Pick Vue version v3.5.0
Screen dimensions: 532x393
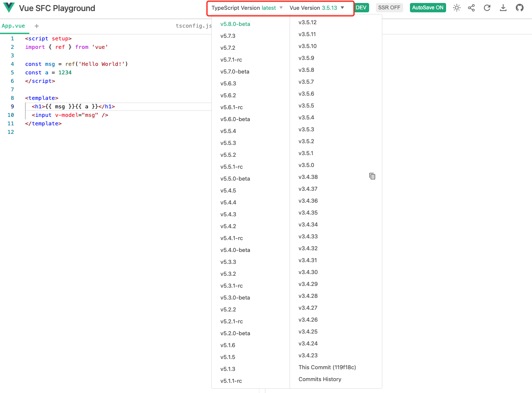[x=306, y=165]
